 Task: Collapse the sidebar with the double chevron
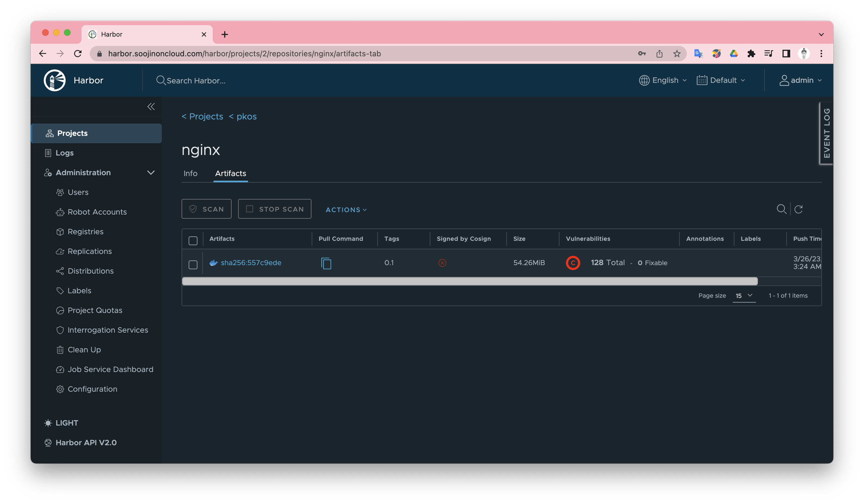[151, 107]
